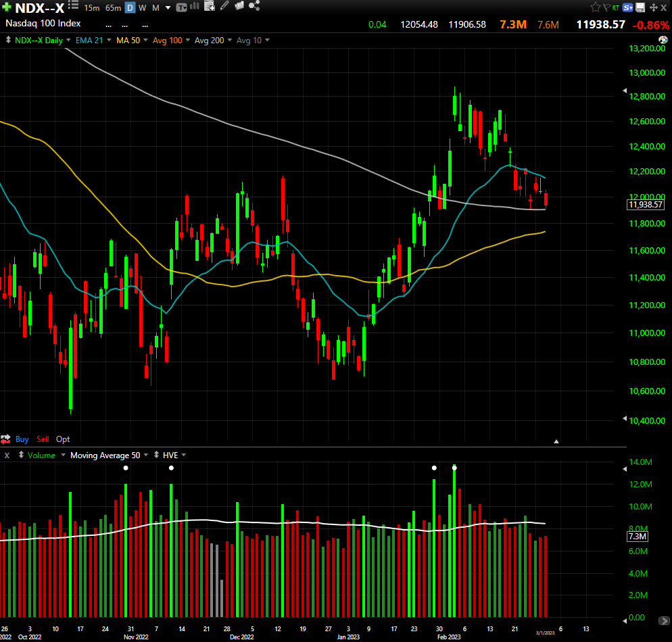The image size is (672, 642).
Task: Click the resize arrows icon beside Volume
Action: tap(21, 455)
